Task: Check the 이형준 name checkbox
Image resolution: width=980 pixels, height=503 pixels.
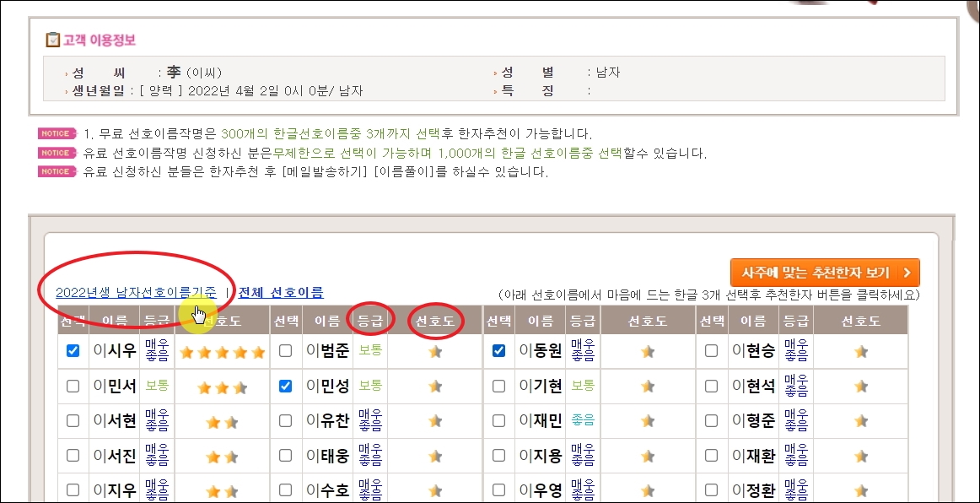Action: coord(711,420)
